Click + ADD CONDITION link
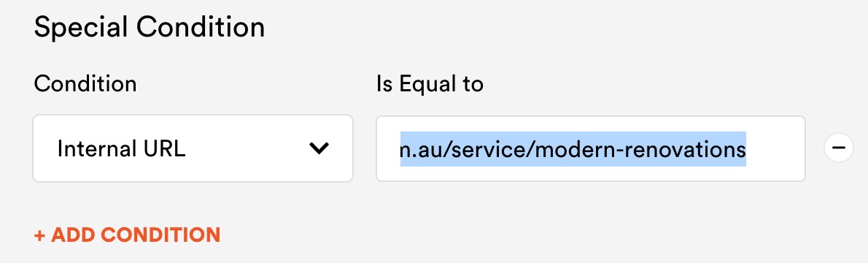The image size is (868, 263). [x=128, y=235]
